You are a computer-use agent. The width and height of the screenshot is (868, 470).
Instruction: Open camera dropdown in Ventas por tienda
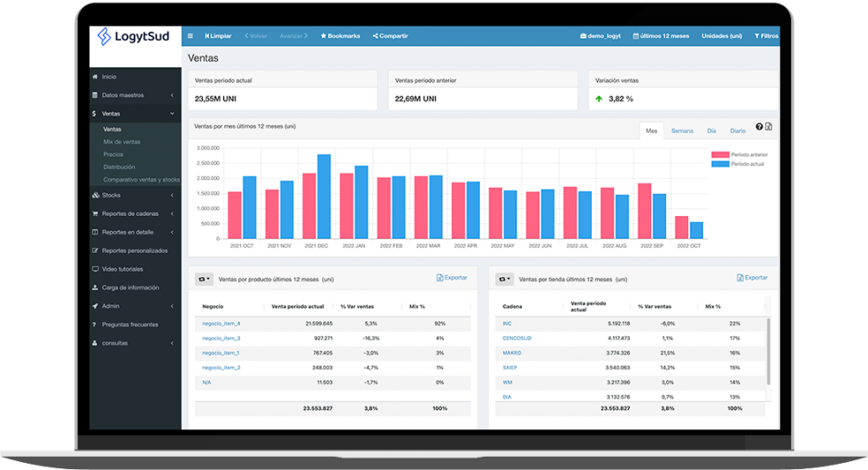click(x=504, y=279)
